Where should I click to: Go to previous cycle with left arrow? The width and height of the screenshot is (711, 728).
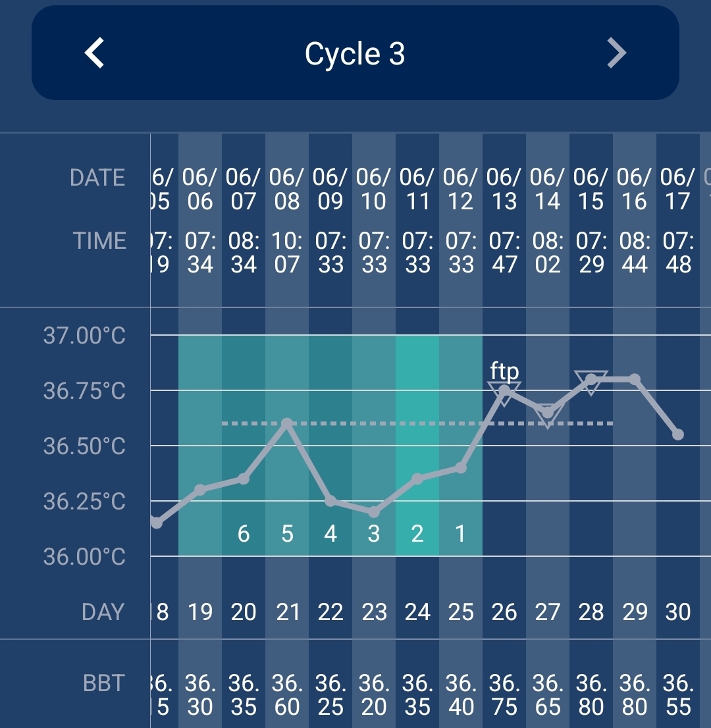click(95, 53)
